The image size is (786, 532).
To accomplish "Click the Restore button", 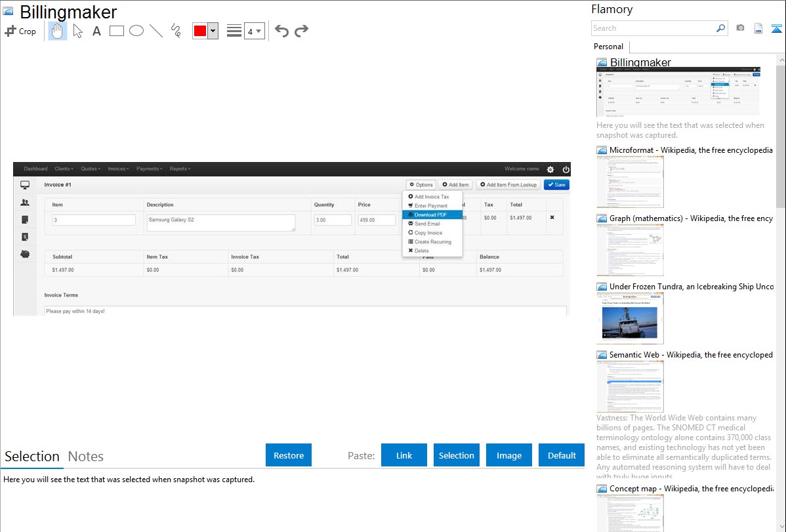I will pyautogui.click(x=289, y=455).
